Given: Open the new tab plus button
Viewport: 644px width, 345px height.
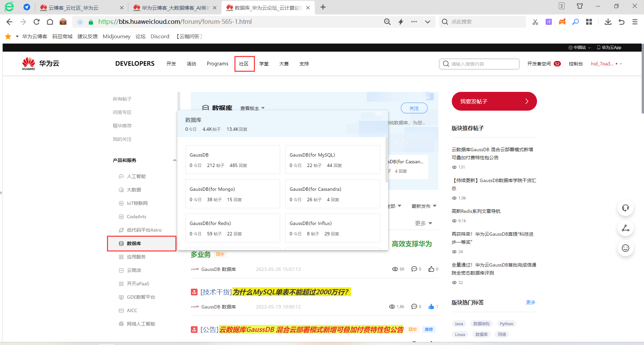Looking at the screenshot, I should [x=323, y=7].
